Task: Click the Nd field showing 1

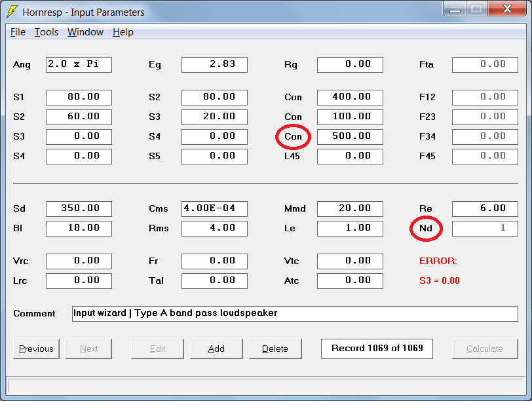Action: pos(485,229)
